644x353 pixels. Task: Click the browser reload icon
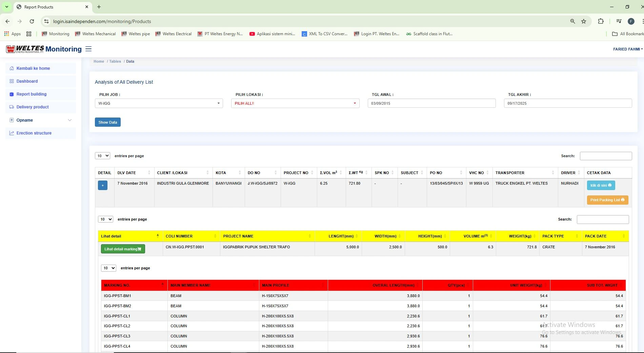[x=32, y=21]
